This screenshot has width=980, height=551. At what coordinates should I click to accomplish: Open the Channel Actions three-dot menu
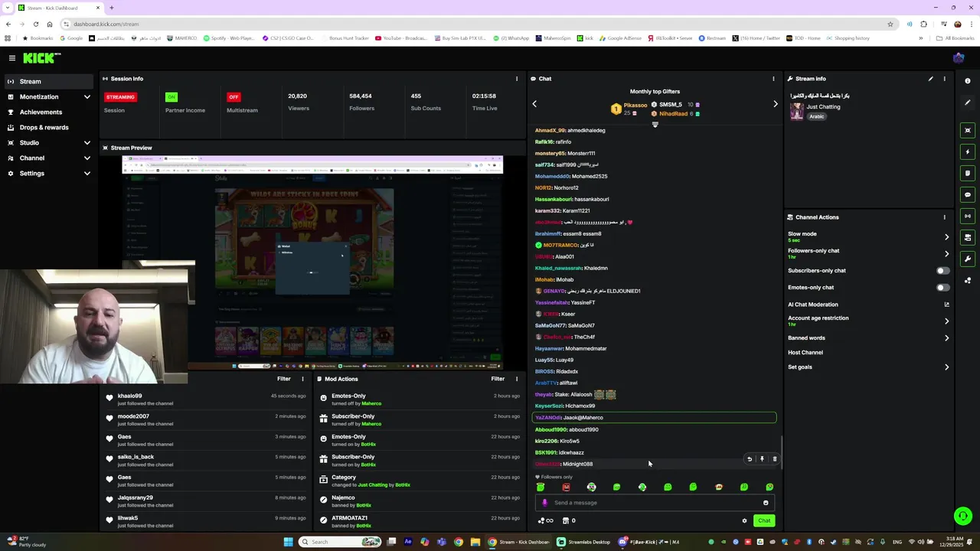(944, 217)
